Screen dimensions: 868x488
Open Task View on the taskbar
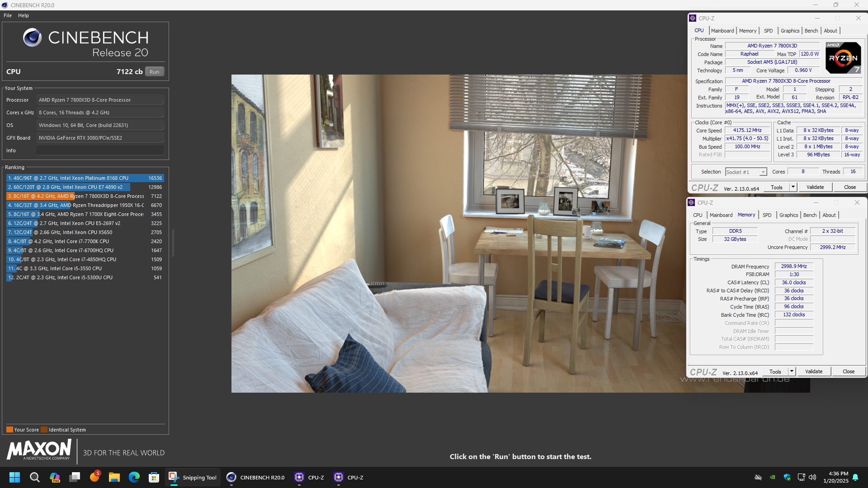[75, 477]
